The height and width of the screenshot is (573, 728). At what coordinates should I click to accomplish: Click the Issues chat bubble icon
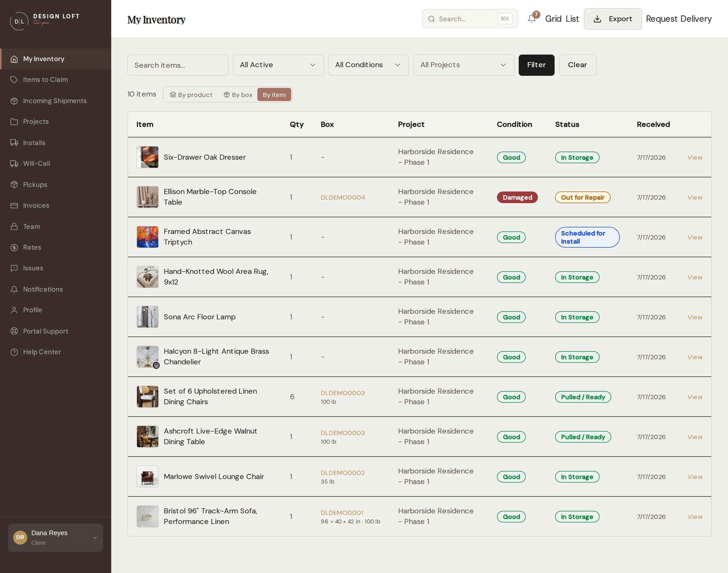14,268
